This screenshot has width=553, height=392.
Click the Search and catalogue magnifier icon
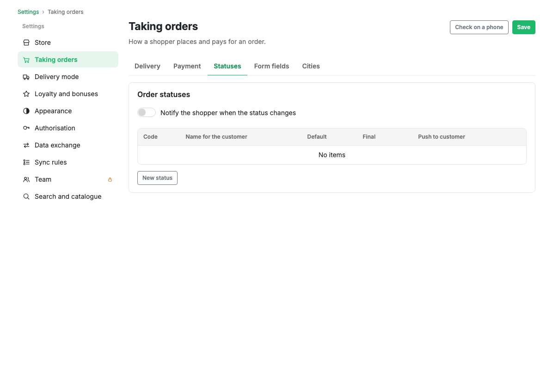[x=26, y=197]
